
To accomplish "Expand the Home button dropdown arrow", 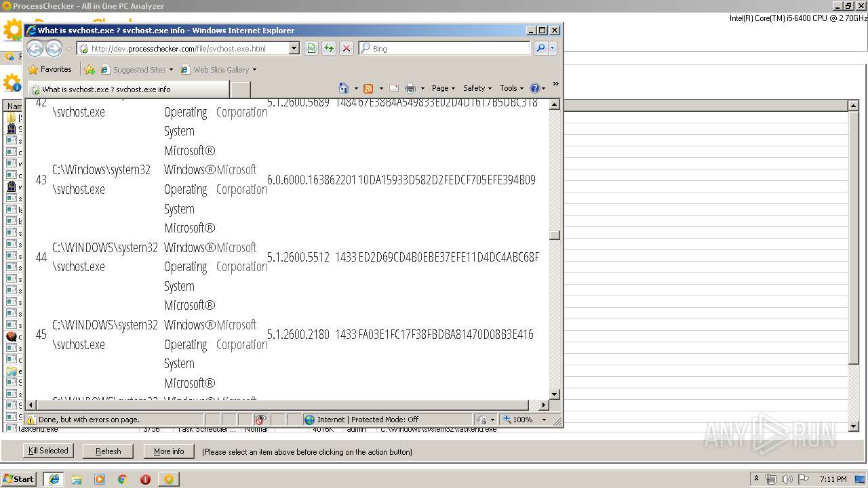I will 356,88.
